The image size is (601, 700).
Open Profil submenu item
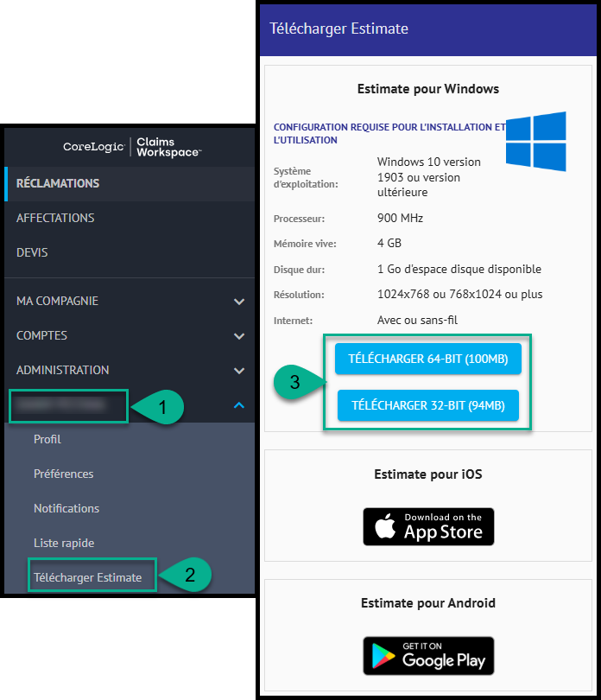pyautogui.click(x=47, y=439)
